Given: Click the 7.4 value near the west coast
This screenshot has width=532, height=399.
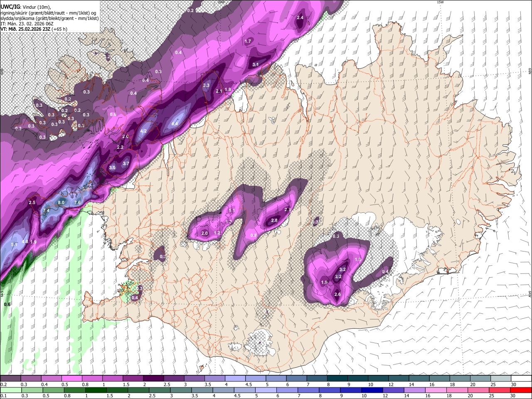Looking at the screenshot, I should [x=46, y=211].
